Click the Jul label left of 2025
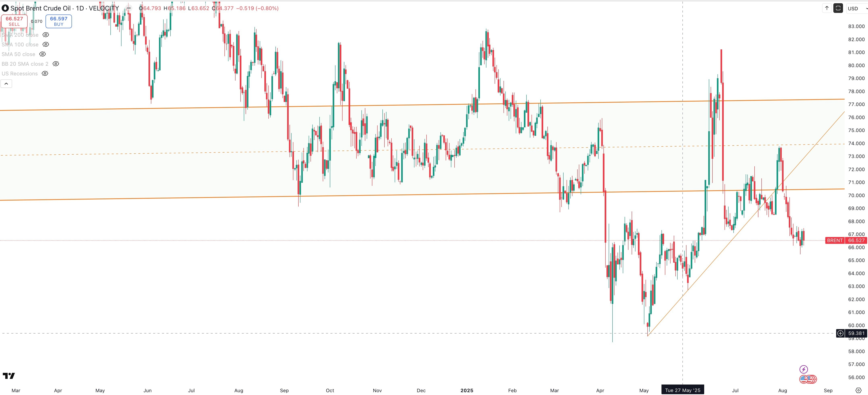This screenshot has width=868, height=395. click(x=191, y=390)
